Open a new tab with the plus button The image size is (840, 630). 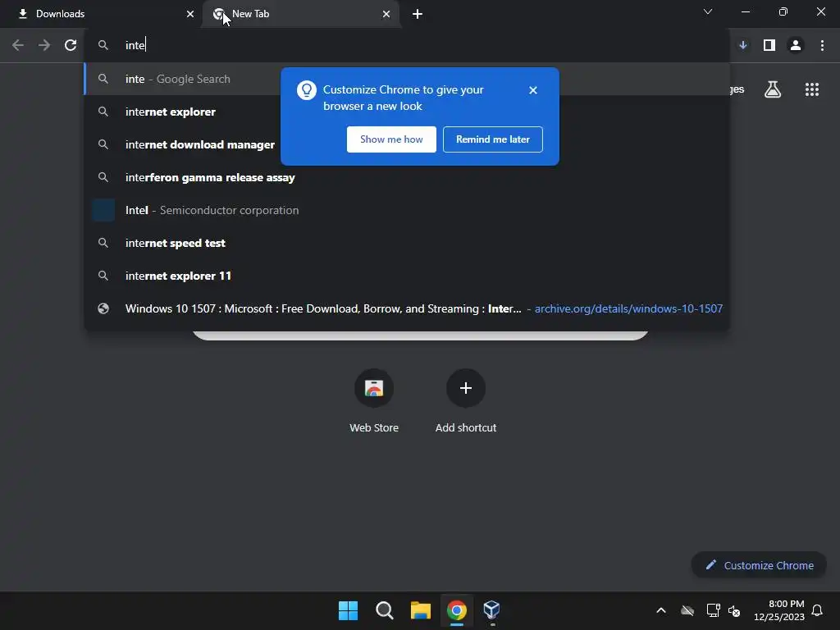(x=418, y=14)
